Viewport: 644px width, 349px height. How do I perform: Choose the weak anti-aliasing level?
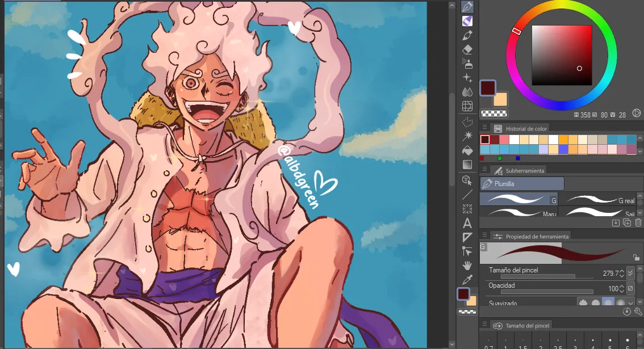tap(596, 302)
